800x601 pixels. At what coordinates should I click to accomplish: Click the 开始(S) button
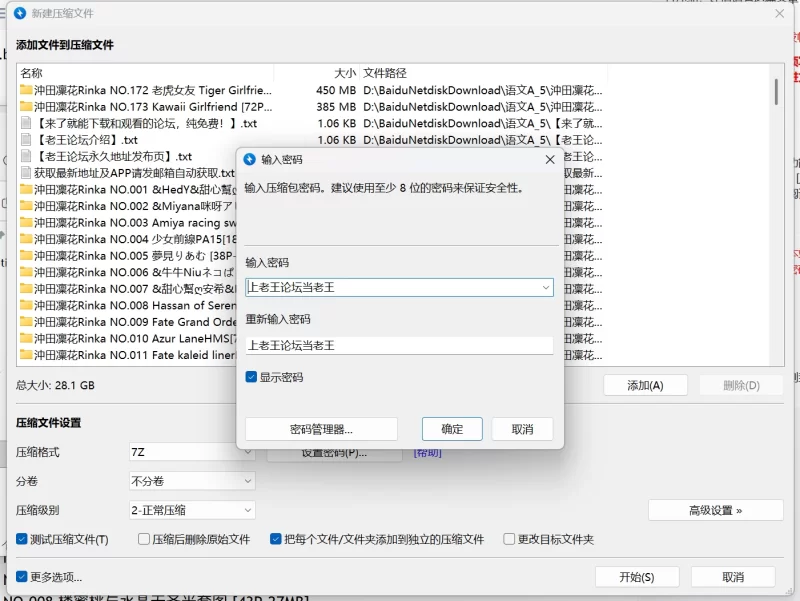[x=637, y=577]
